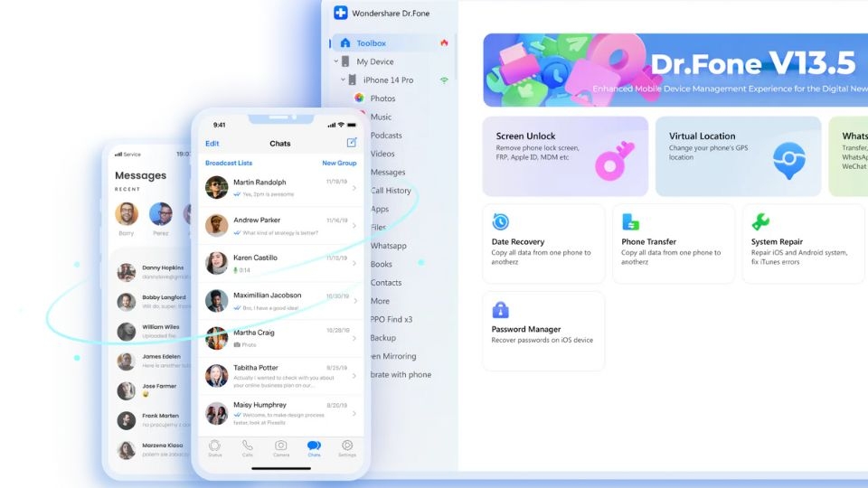Open the Virtual Location card
The height and width of the screenshot is (488, 868).
(x=739, y=156)
